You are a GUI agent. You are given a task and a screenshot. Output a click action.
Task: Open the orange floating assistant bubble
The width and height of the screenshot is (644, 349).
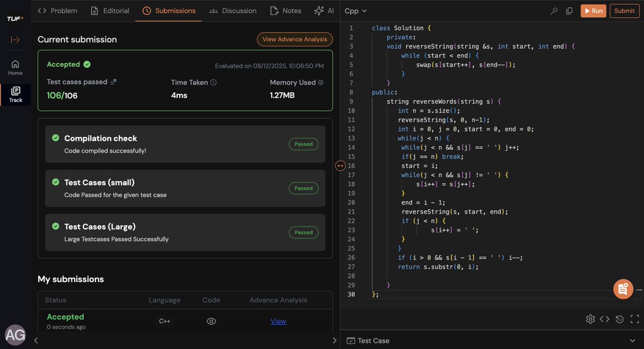click(x=623, y=289)
